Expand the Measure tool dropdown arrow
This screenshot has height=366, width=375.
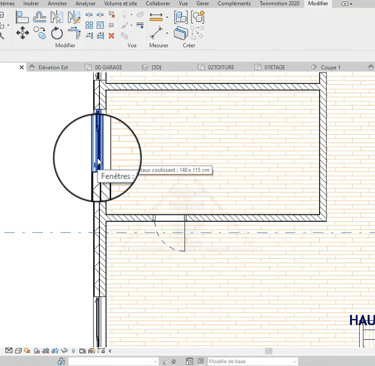pos(167,17)
